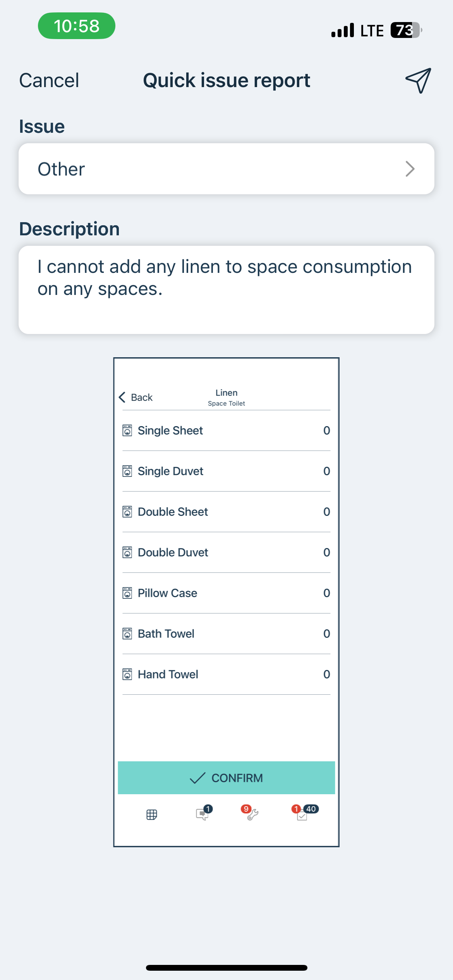Screen dimensions: 453x980
Task: Open the Issue type selector showing Other
Action: tap(226, 169)
